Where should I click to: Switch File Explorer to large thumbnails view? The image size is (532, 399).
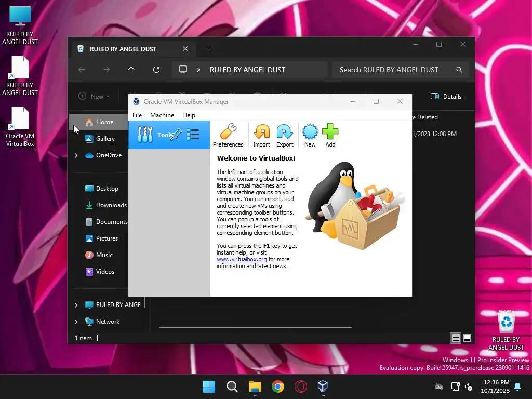click(x=467, y=338)
